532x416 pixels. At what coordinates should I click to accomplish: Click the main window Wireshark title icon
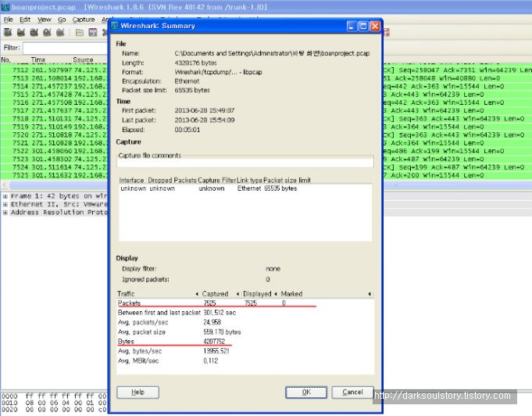5,7
